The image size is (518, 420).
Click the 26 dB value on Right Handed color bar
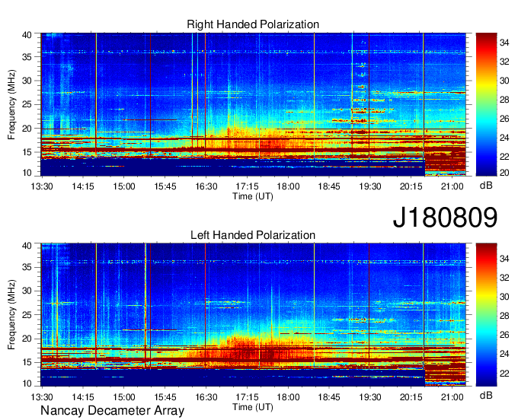[504, 119]
